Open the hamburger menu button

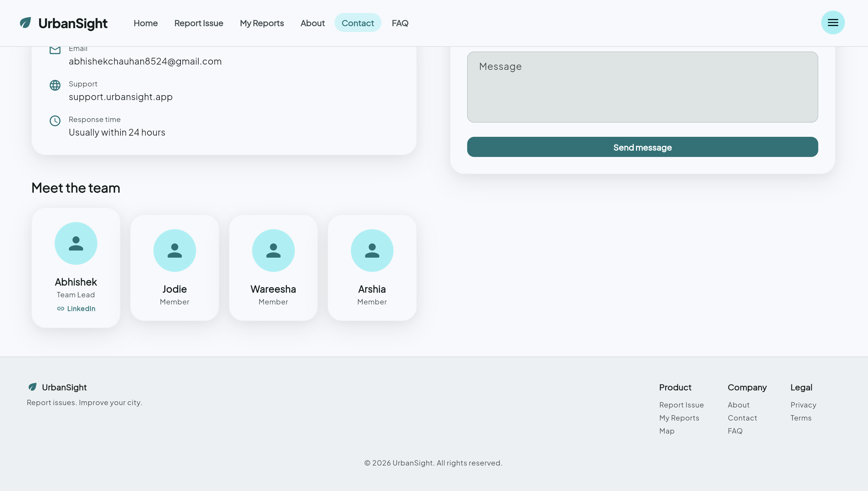pos(832,23)
